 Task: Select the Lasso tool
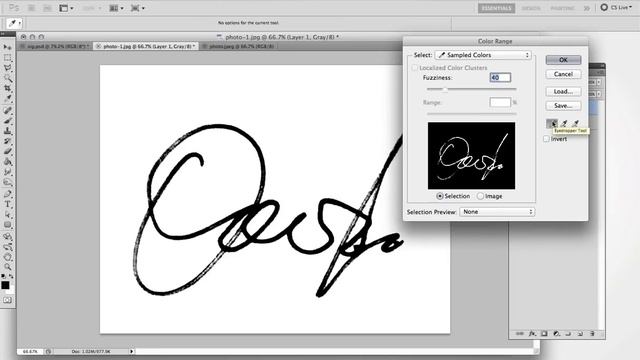(7, 68)
